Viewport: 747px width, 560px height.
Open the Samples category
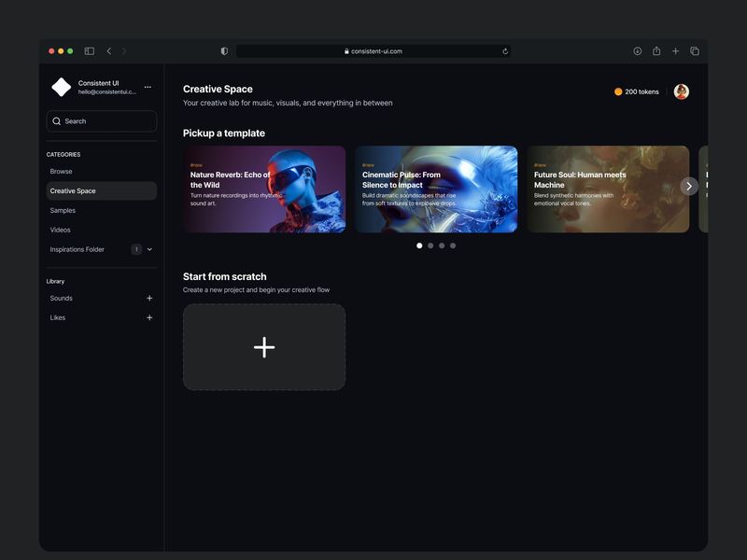coord(65,210)
